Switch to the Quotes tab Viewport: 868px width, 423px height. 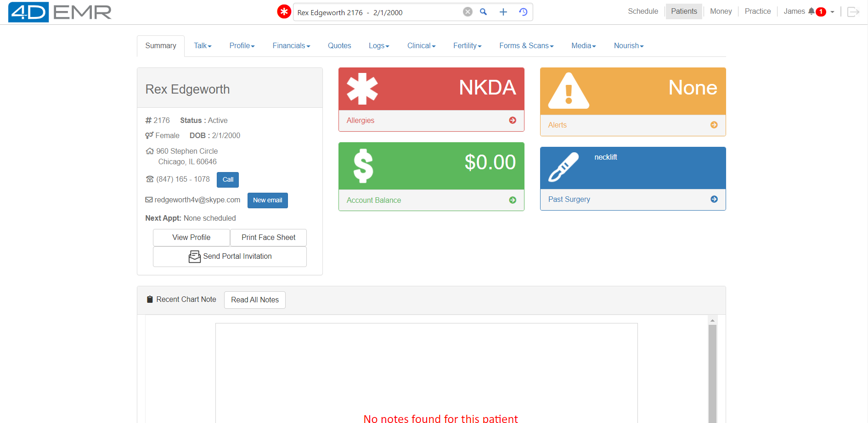[x=339, y=45]
